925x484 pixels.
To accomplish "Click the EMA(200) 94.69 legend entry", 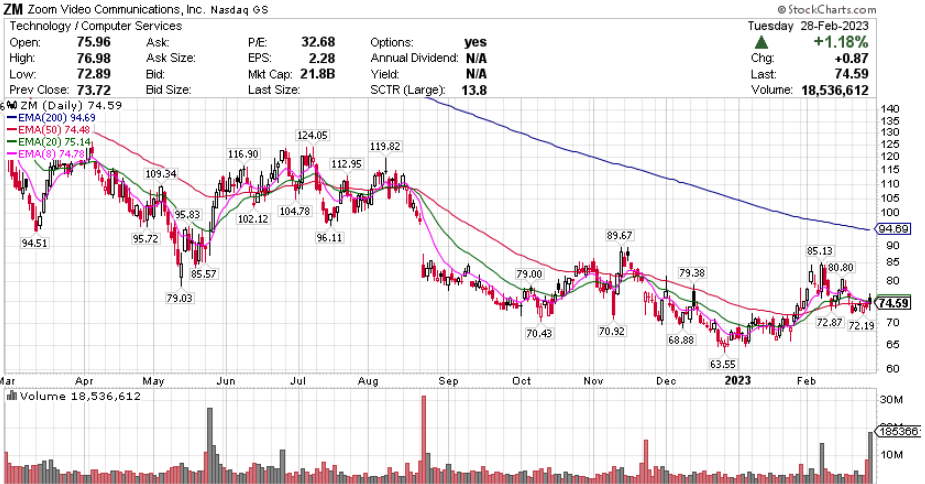I will (x=51, y=117).
